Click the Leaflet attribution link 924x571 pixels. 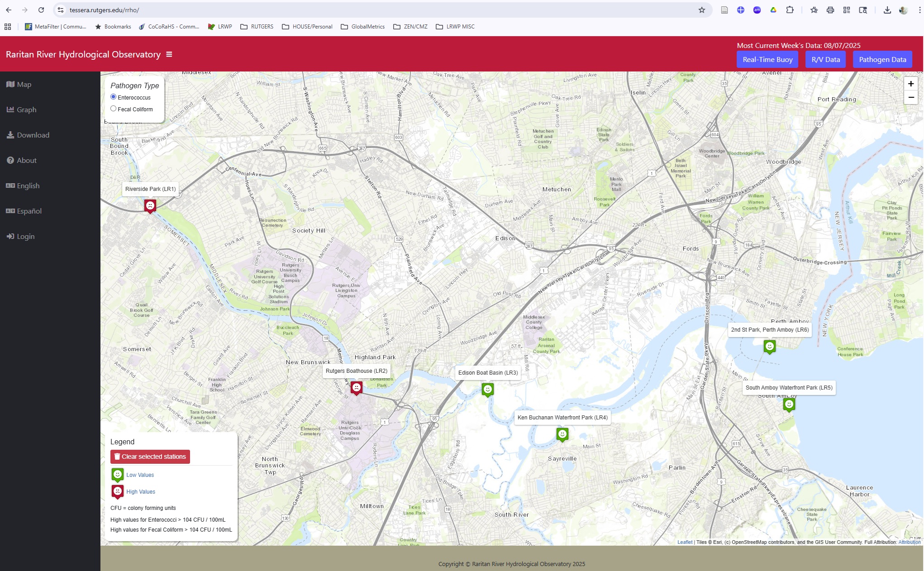(685, 542)
